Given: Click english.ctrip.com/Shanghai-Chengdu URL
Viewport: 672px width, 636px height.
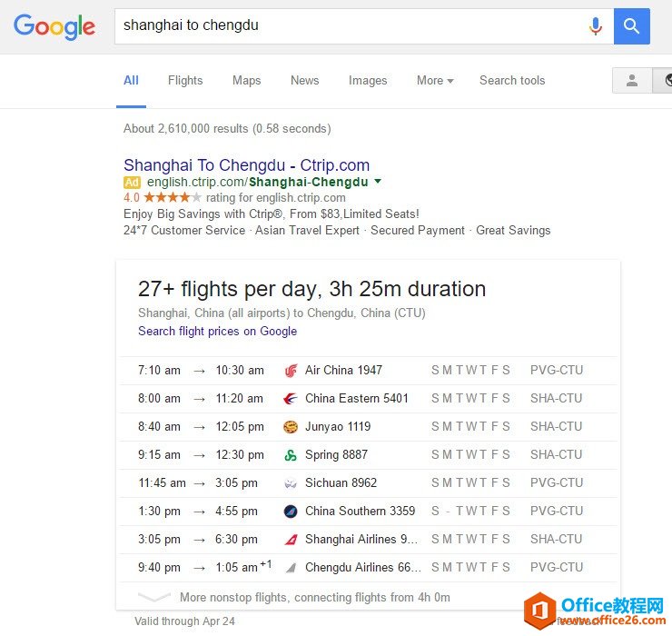Looking at the screenshot, I should tap(258, 182).
